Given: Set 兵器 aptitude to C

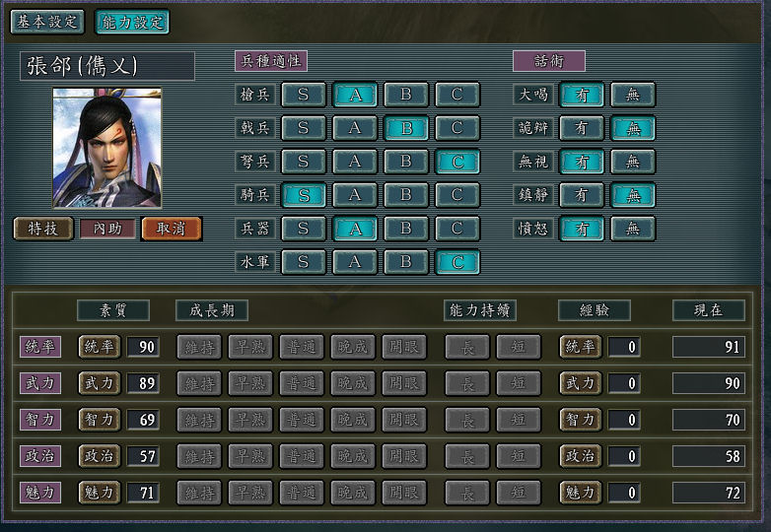Looking at the screenshot, I should pos(457,229).
